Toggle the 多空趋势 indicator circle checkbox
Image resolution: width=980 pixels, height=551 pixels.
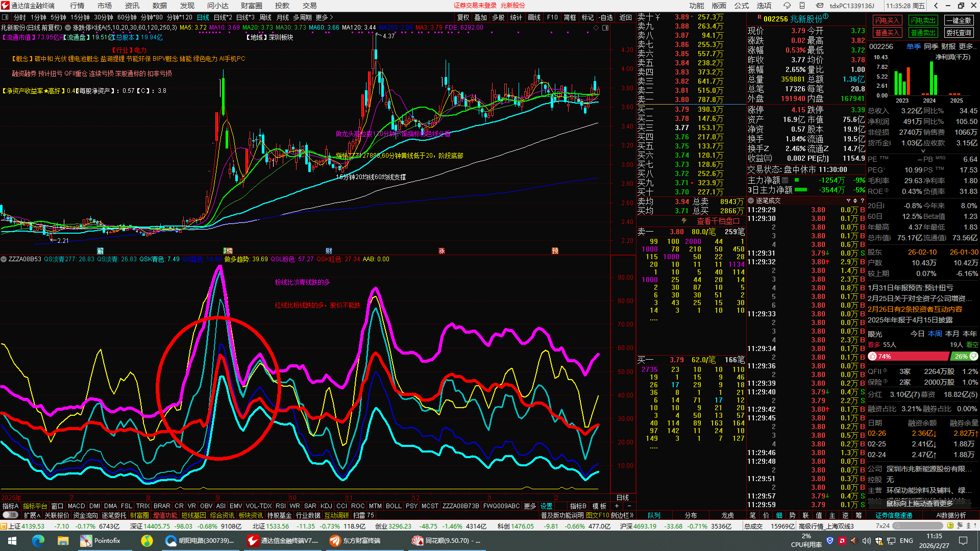(x=4, y=259)
